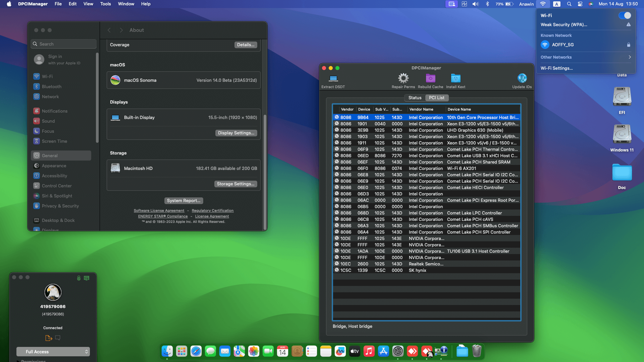Switch to the Status tab
Screen dimensions: 644x362
coord(415,98)
